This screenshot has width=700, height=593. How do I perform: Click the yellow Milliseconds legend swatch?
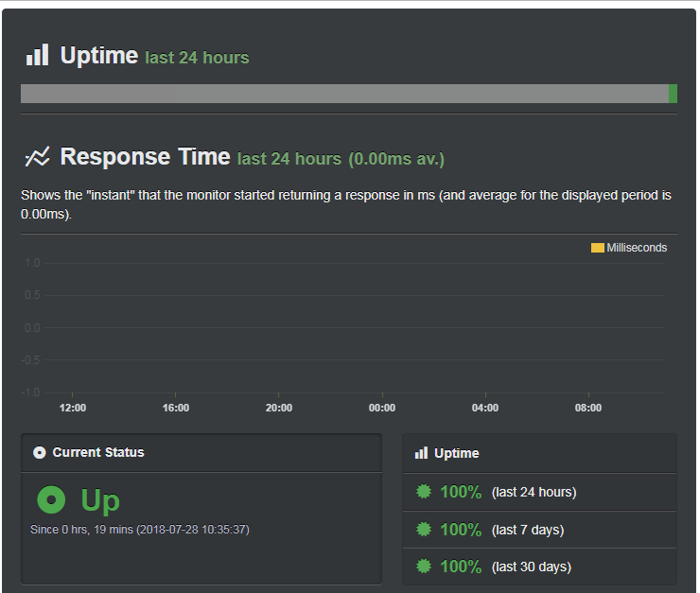pyautogui.click(x=597, y=248)
